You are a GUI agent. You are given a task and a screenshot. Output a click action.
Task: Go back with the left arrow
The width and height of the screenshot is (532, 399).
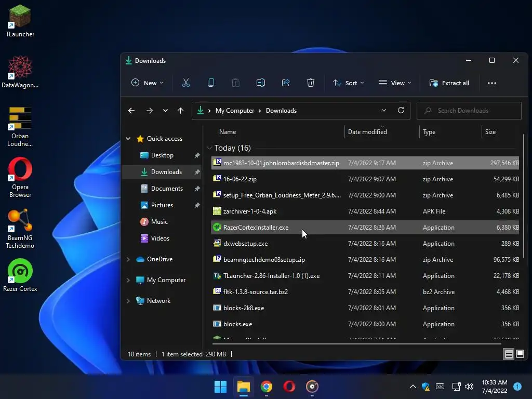pos(131,111)
